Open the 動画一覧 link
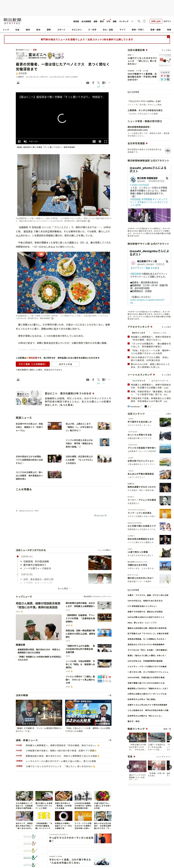The height and width of the screenshot is (868, 174). [x=167, y=729]
